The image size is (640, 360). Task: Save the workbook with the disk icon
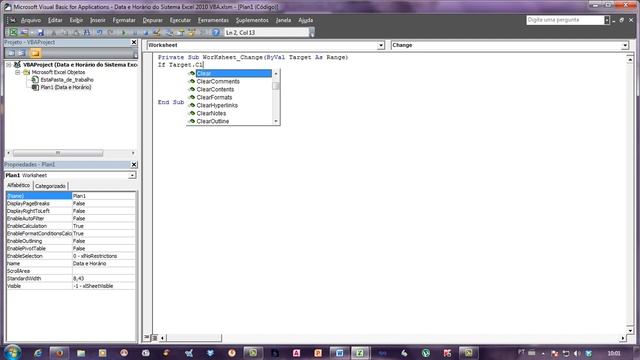pyautogui.click(x=40, y=32)
